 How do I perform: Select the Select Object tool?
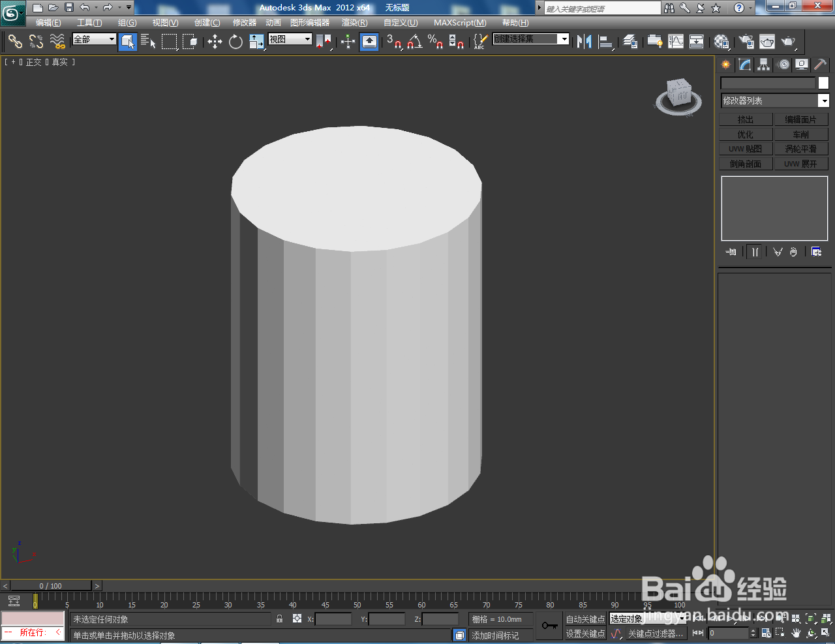pos(128,41)
